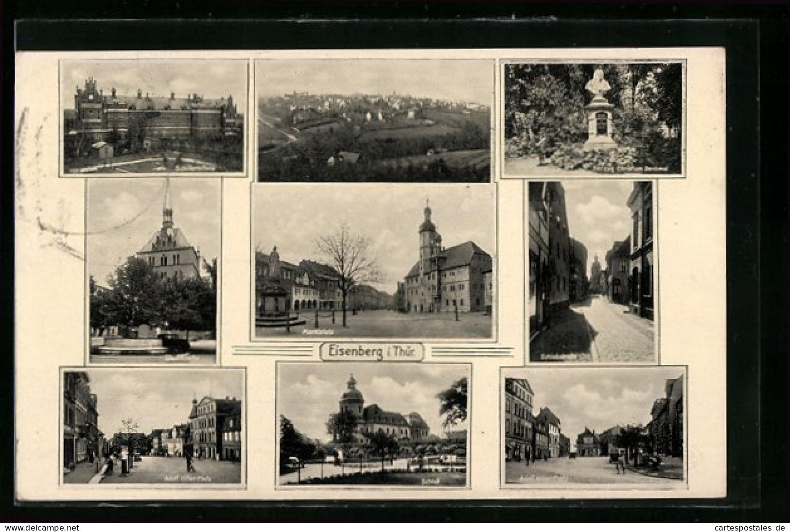Viewport: 790px width, 532px height.
Task: Open the street photo with advertising column
Action: point(153,427)
